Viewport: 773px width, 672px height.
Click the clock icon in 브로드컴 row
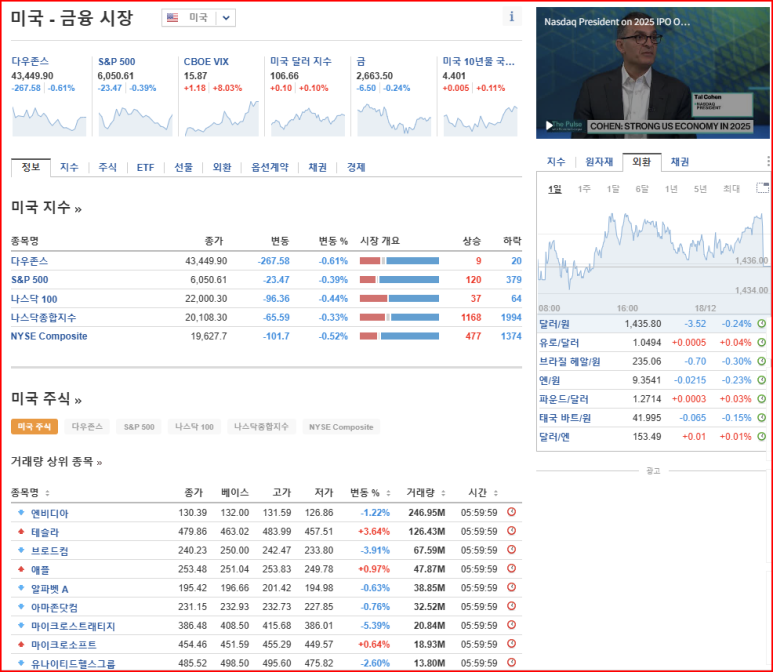(511, 550)
